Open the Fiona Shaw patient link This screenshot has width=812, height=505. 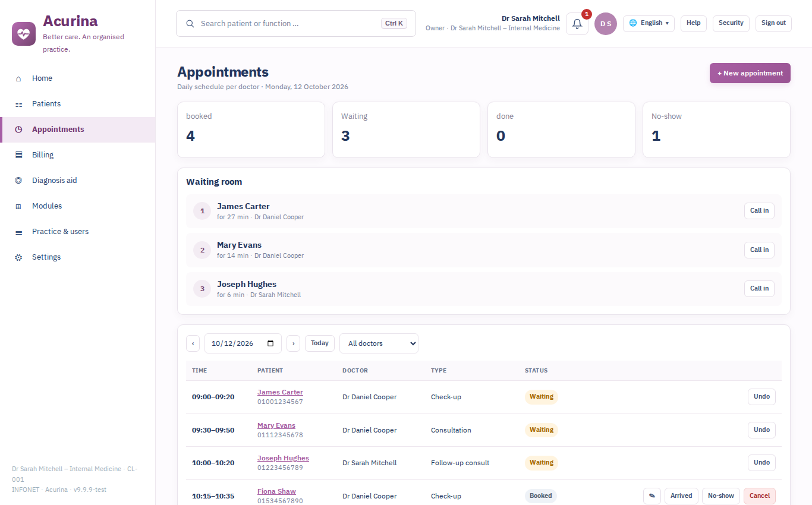pos(276,491)
